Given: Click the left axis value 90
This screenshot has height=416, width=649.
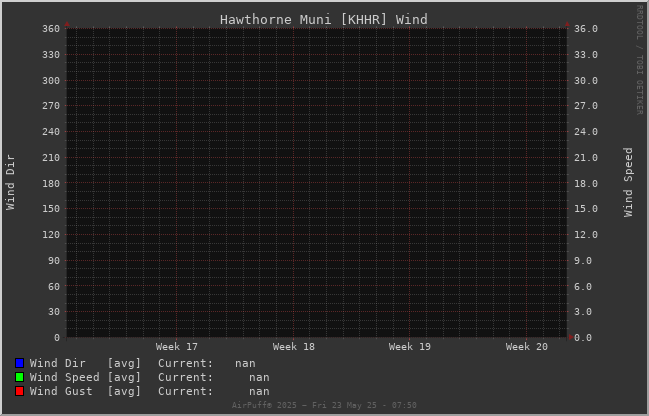Looking at the screenshot, I should 54,261.
